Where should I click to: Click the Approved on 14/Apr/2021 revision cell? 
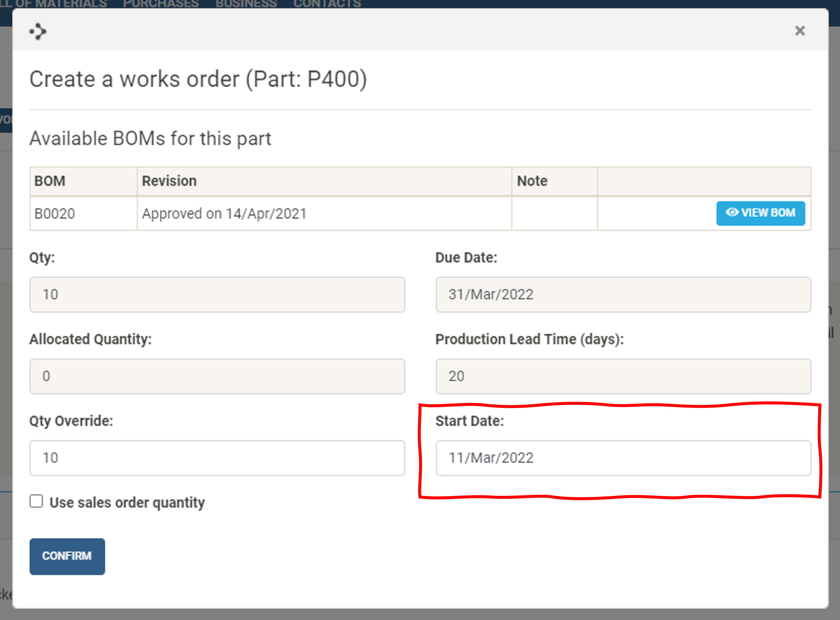tap(224, 214)
